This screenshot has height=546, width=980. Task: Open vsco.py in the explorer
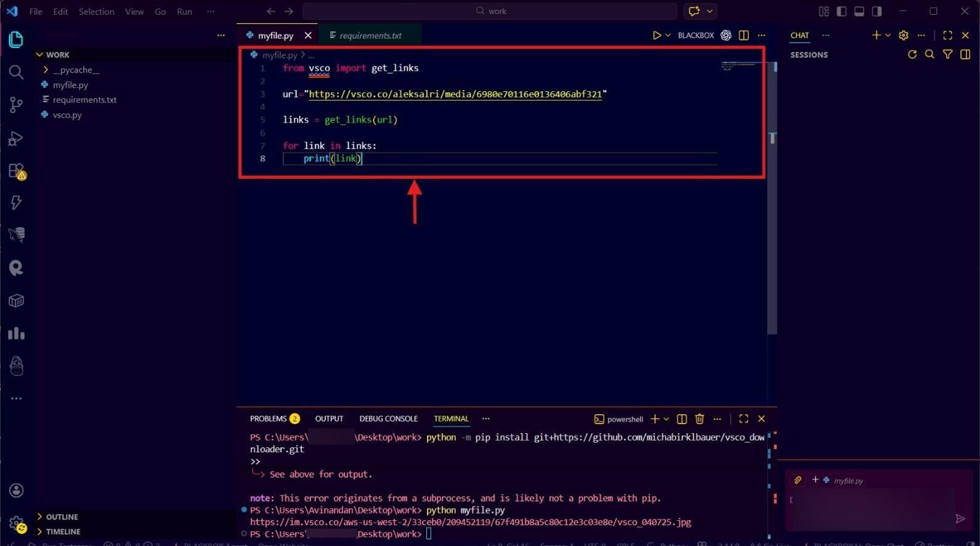pyautogui.click(x=67, y=115)
